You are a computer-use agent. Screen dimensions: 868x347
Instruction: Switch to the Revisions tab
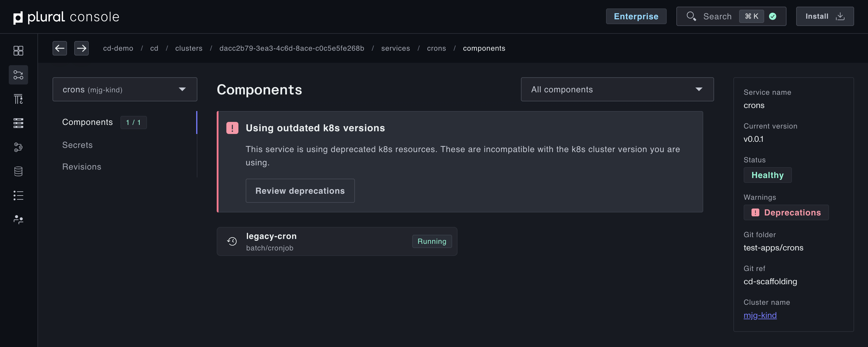[81, 167]
